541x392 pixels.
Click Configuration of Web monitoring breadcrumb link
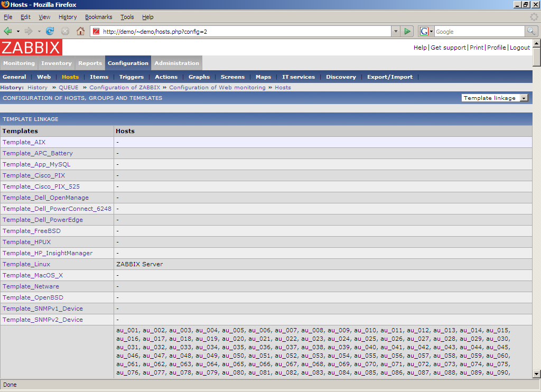(217, 88)
